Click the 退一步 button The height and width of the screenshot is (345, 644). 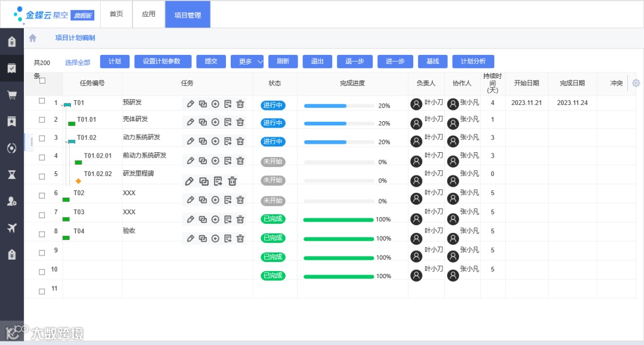click(x=355, y=61)
